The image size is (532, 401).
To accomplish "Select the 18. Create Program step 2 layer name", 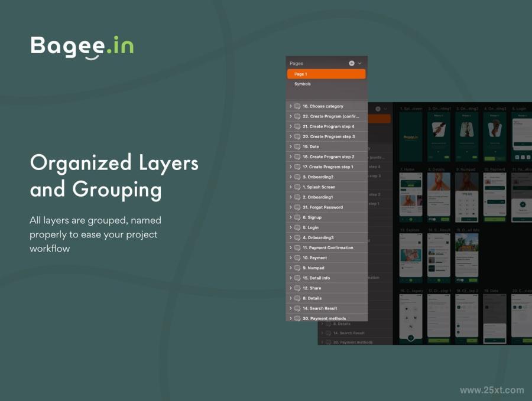I will pos(328,157).
